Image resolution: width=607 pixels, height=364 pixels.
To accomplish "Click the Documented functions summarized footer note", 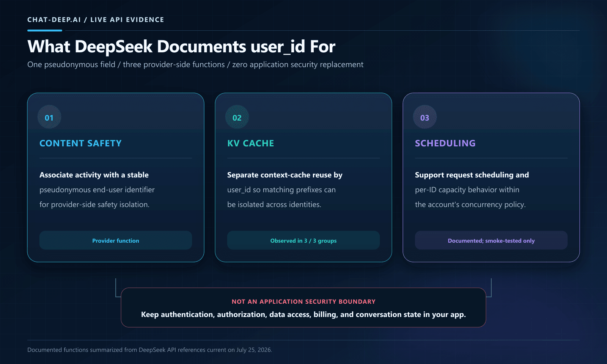I will (x=149, y=350).
